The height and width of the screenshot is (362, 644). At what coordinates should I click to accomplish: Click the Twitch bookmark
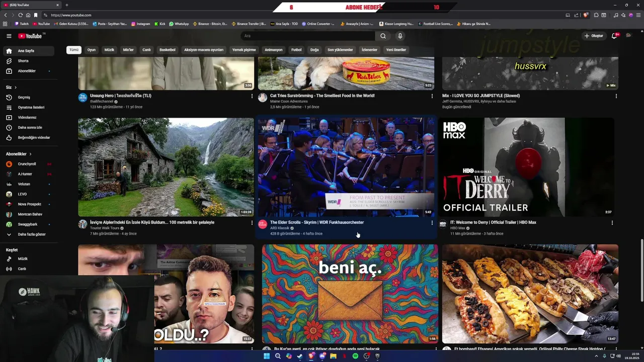22,24
